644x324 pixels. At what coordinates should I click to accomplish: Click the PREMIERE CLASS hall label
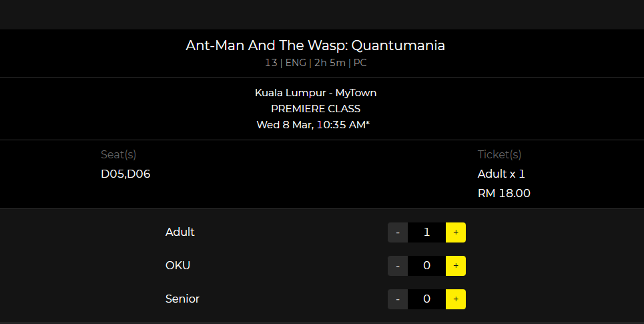[x=316, y=108]
